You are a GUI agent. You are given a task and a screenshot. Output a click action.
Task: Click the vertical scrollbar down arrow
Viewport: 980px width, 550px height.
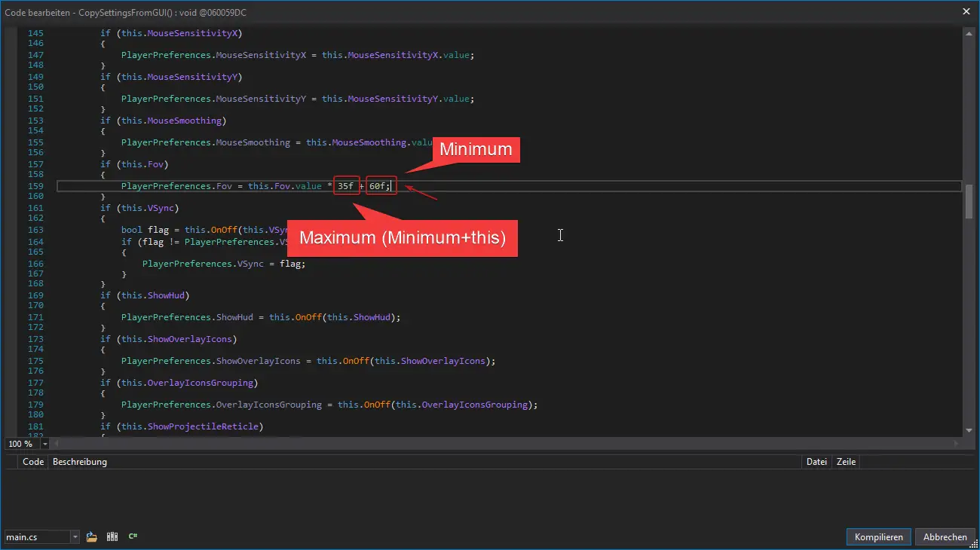[969, 430]
